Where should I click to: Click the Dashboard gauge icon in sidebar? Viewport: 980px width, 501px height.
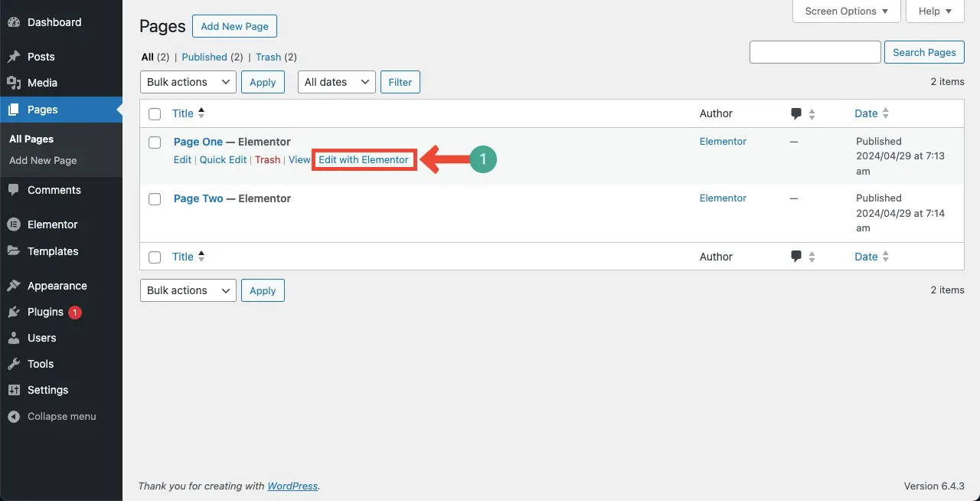coord(13,23)
